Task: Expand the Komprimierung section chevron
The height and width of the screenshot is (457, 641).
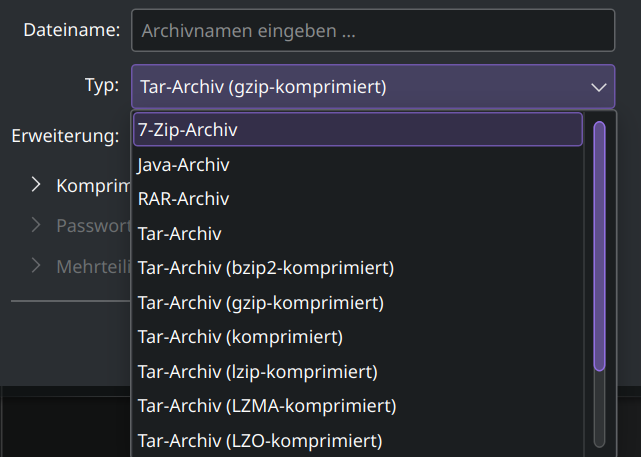Action: click(36, 185)
